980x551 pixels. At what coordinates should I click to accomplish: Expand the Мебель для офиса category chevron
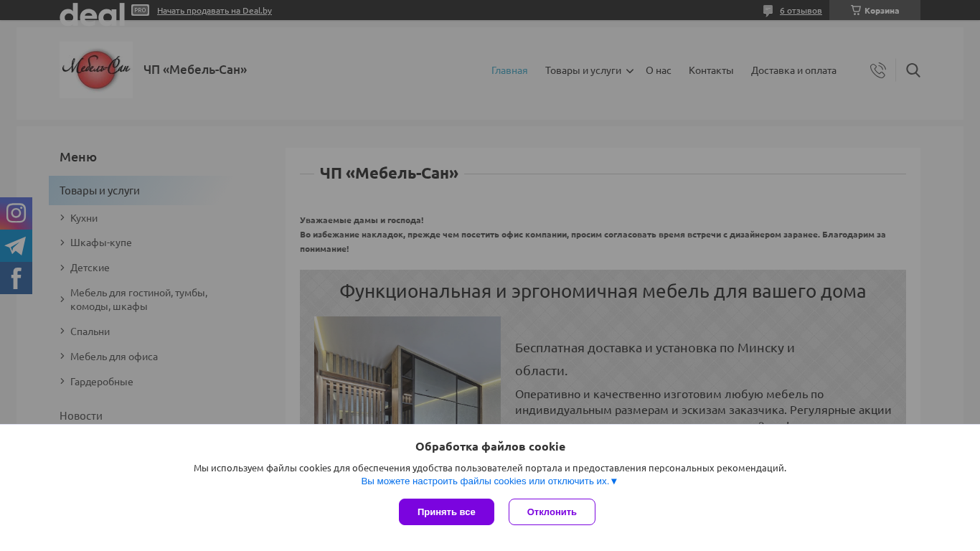(x=62, y=356)
